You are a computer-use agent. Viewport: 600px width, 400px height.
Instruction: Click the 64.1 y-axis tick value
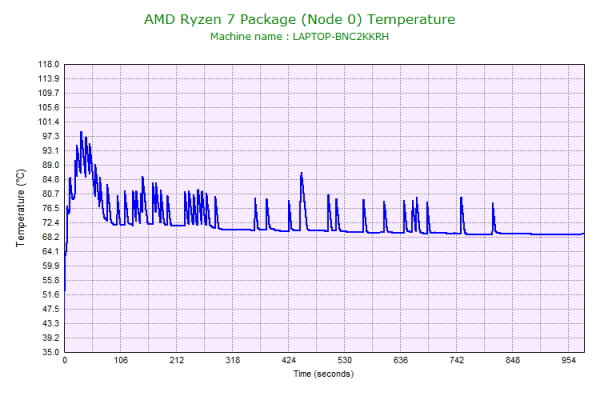point(51,251)
